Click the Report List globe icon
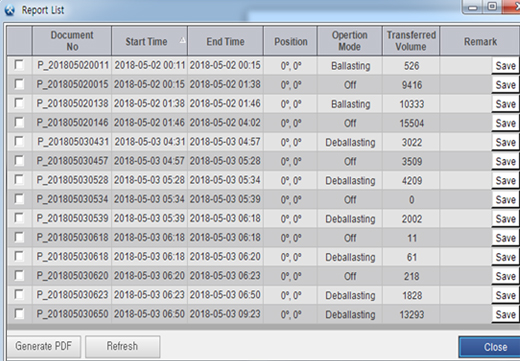 [10, 10]
